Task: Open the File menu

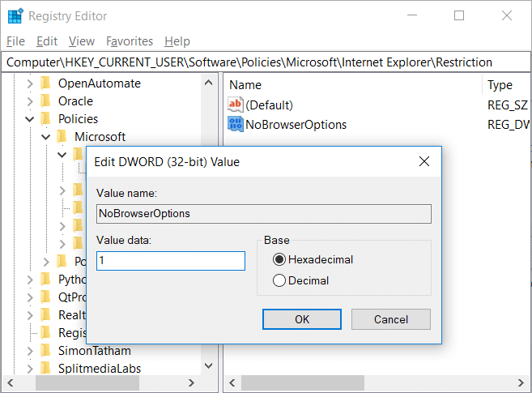Action: [x=15, y=41]
